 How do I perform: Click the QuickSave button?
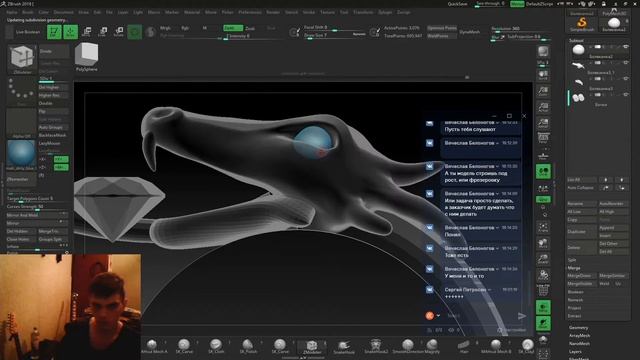tap(457, 4)
